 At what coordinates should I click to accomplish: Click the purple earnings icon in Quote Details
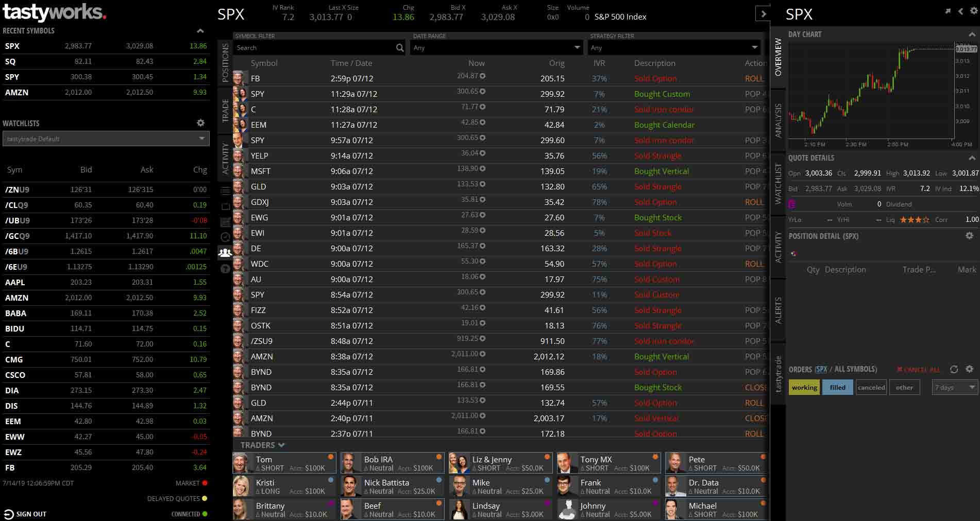tap(792, 204)
